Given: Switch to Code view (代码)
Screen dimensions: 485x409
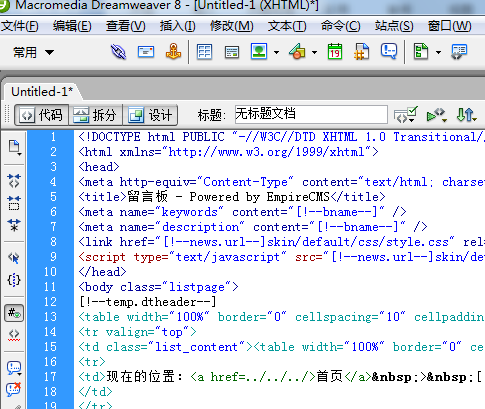Looking at the screenshot, I should point(41,115).
